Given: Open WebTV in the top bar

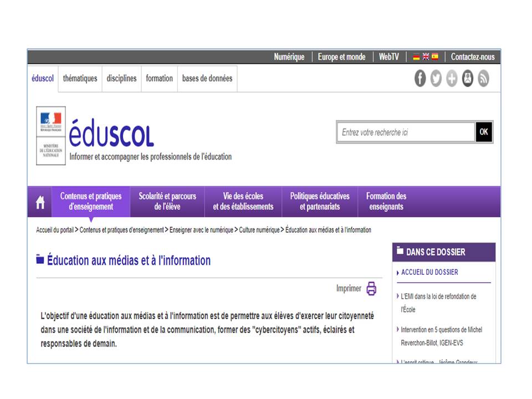Looking at the screenshot, I should click(x=389, y=57).
